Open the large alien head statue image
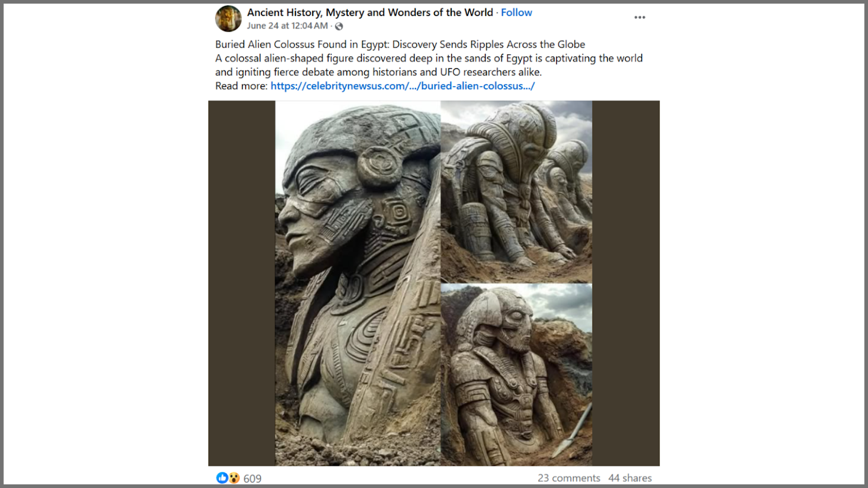The height and width of the screenshot is (488, 868). click(x=358, y=283)
